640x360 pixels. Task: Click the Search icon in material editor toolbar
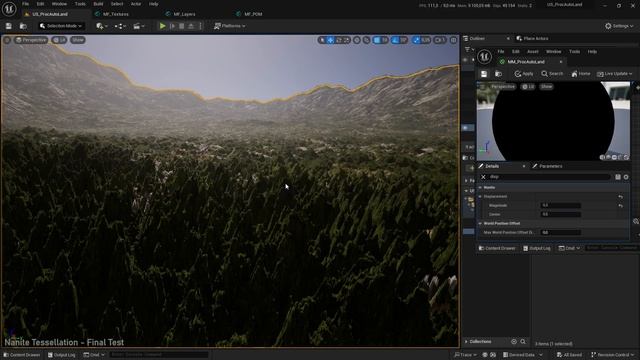[x=552, y=74]
